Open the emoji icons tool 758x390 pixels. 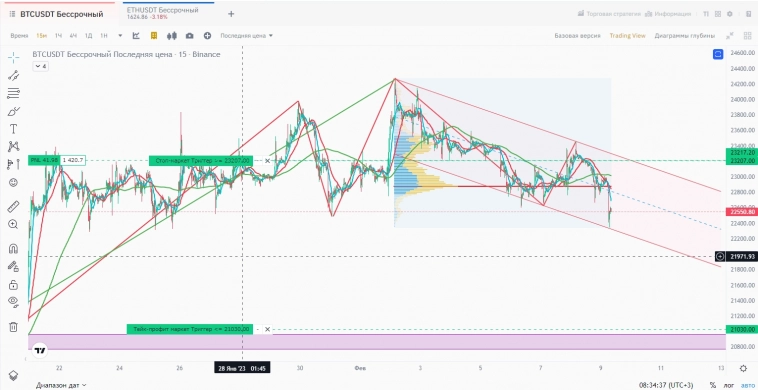(x=14, y=182)
